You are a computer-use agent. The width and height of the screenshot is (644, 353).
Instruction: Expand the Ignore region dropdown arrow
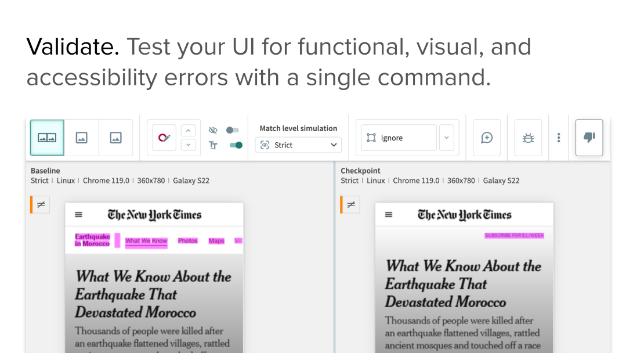(x=446, y=138)
